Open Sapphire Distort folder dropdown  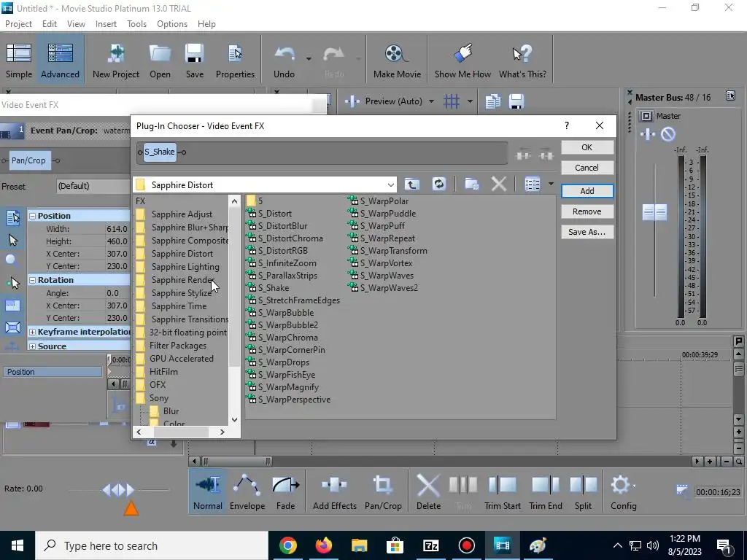click(x=390, y=184)
